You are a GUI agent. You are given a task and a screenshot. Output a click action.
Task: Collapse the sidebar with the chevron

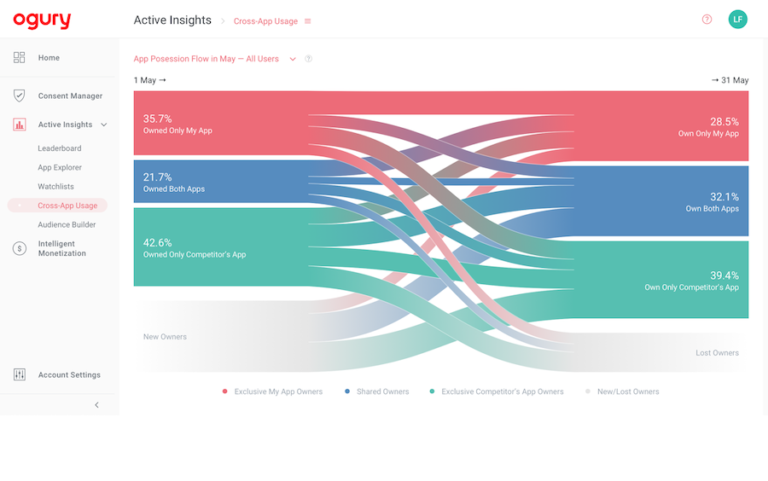coord(96,405)
